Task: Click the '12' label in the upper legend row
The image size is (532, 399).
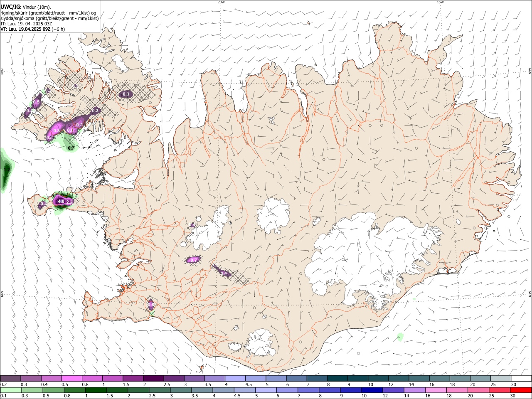Action: pos(391,384)
